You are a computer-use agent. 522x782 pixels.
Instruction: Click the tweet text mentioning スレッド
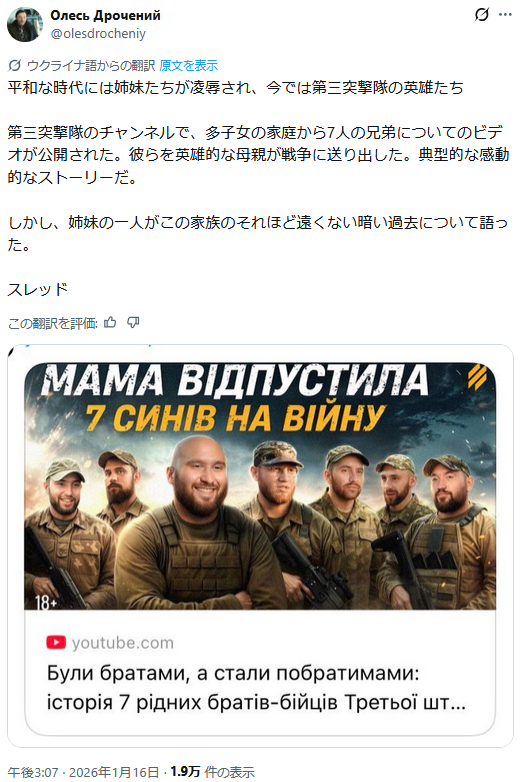click(37, 289)
